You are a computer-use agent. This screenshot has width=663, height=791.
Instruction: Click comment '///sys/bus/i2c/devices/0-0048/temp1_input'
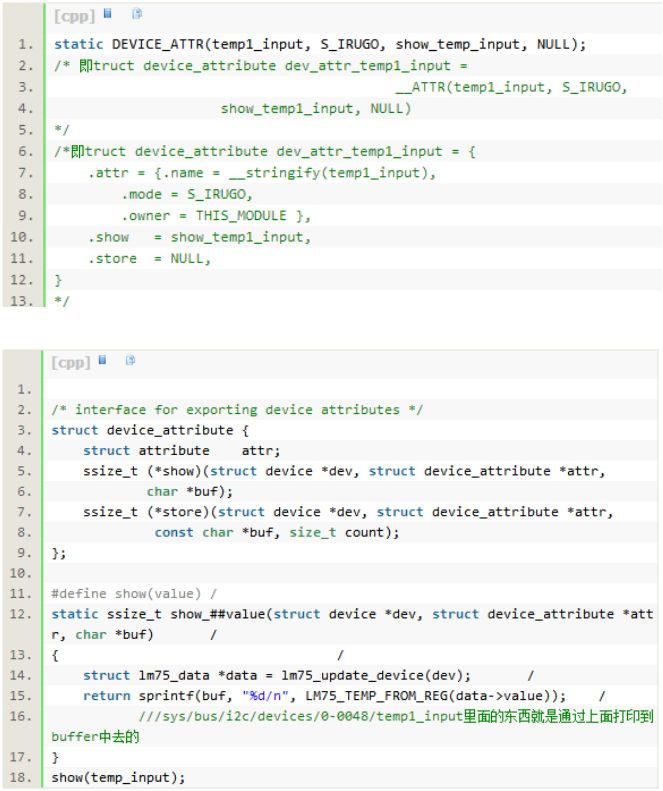[301, 716]
